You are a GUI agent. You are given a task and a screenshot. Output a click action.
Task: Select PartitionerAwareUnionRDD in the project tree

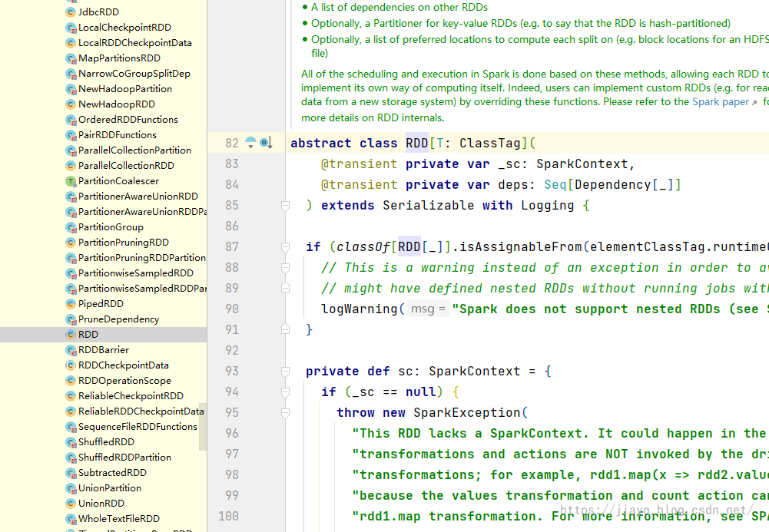pyautogui.click(x=138, y=197)
